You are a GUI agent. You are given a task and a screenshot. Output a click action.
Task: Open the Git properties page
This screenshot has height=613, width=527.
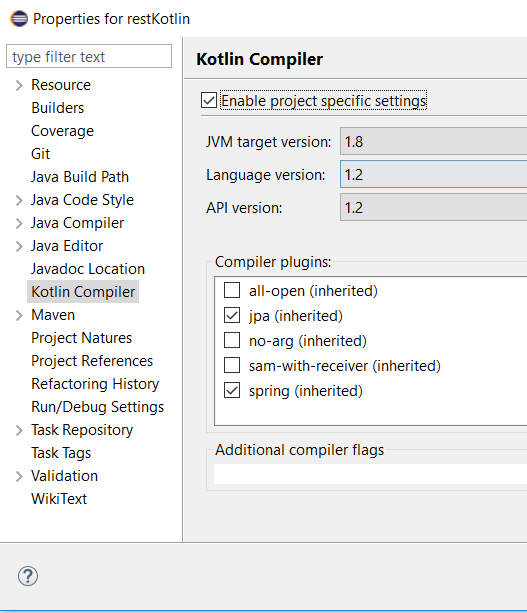tap(41, 154)
